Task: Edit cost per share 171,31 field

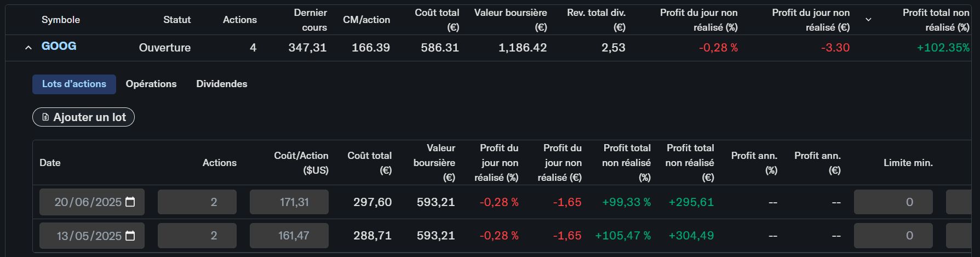Action: (x=289, y=202)
